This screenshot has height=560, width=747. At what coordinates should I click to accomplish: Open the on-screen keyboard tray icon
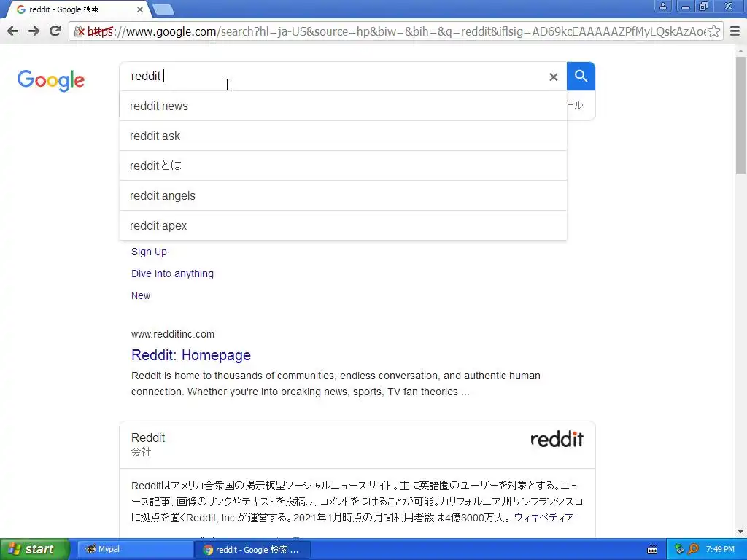click(x=652, y=550)
